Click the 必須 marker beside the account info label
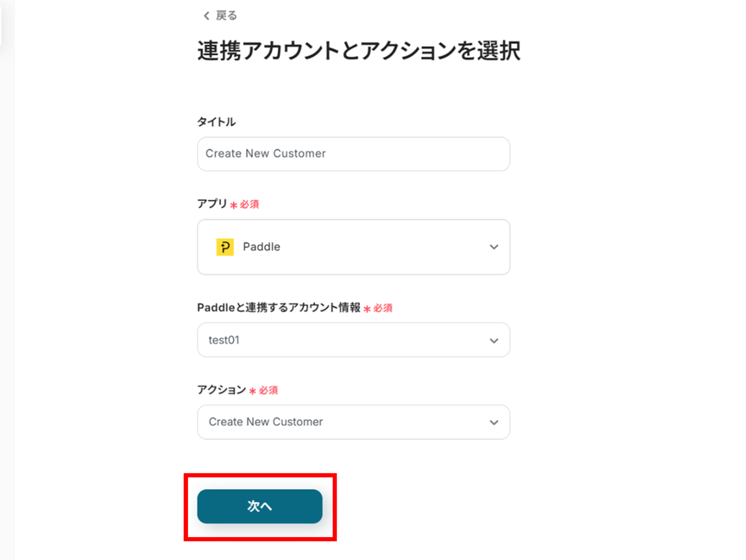Screen dimensions: 746x560 pos(382,308)
